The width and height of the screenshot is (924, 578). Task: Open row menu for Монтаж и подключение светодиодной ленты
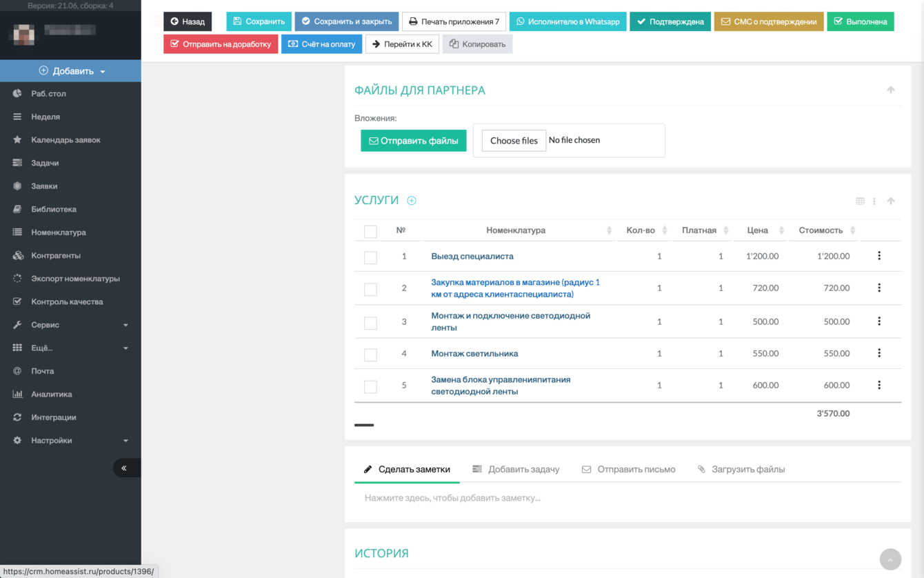tap(879, 321)
